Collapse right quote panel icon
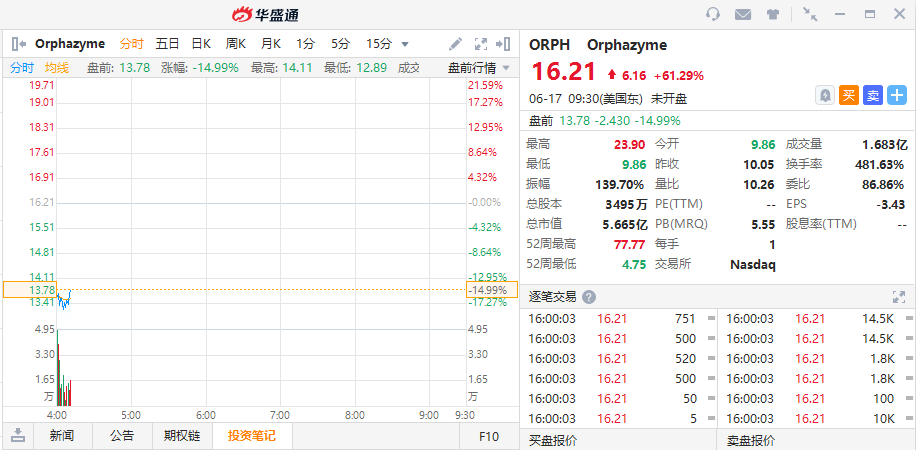 (x=503, y=43)
